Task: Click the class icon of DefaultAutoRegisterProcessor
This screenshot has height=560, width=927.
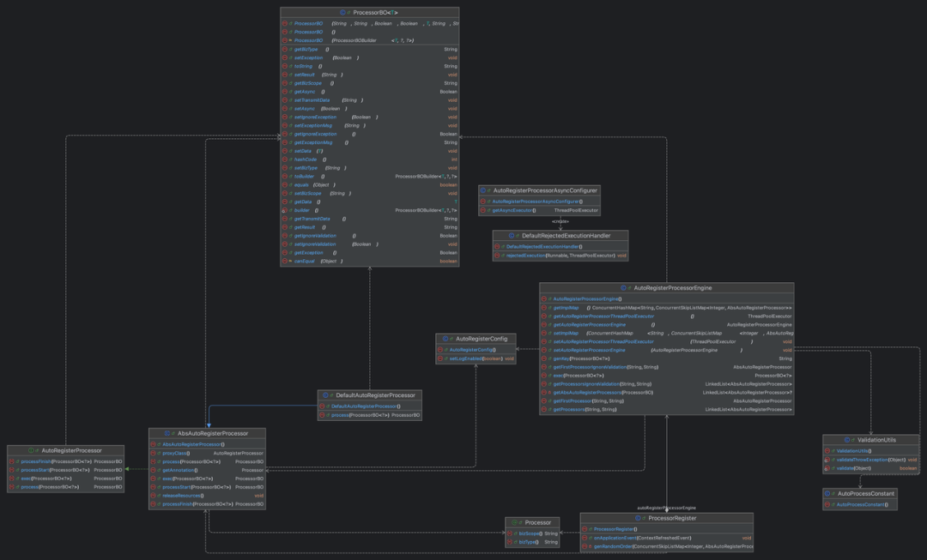Action: pyautogui.click(x=325, y=396)
